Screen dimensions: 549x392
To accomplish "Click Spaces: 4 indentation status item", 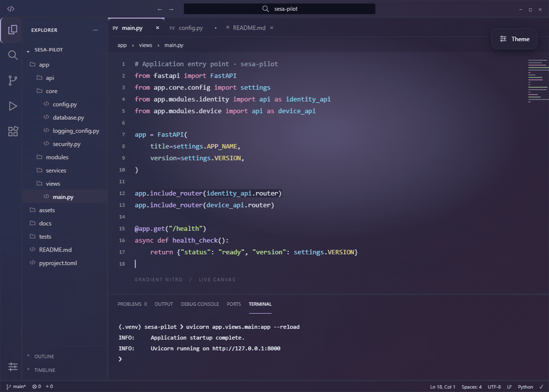I will pyautogui.click(x=471, y=387).
